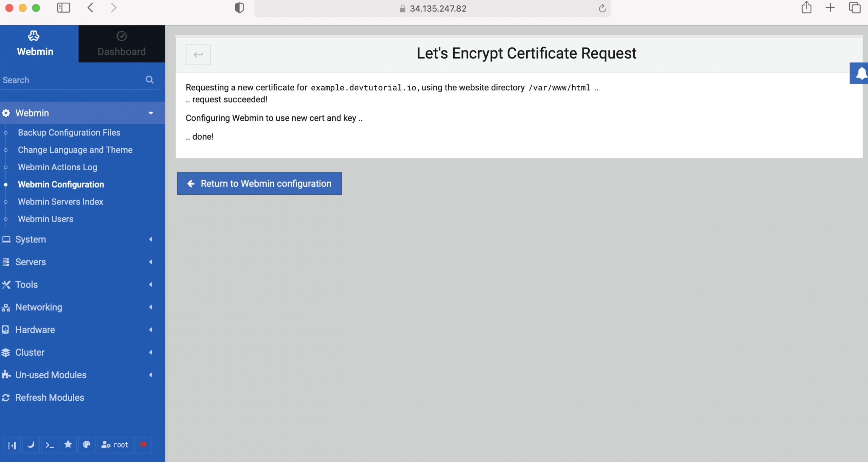The height and width of the screenshot is (462, 868).
Task: Click Return to Webmin configuration button
Action: pyautogui.click(x=259, y=184)
